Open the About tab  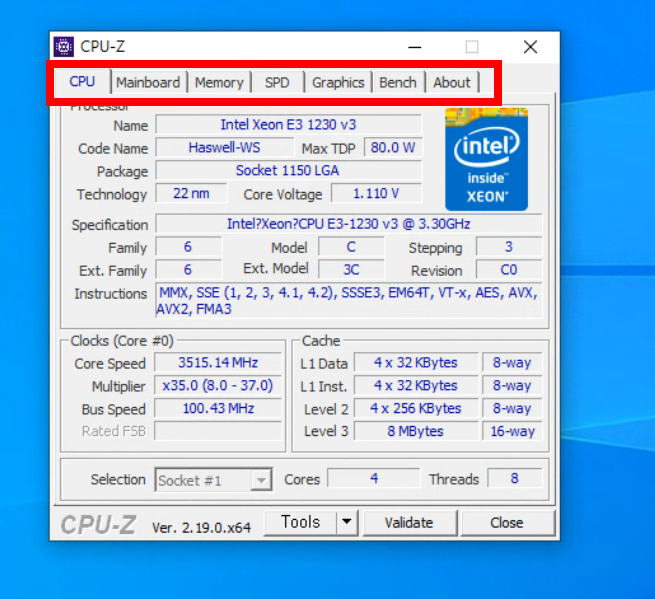click(x=452, y=82)
